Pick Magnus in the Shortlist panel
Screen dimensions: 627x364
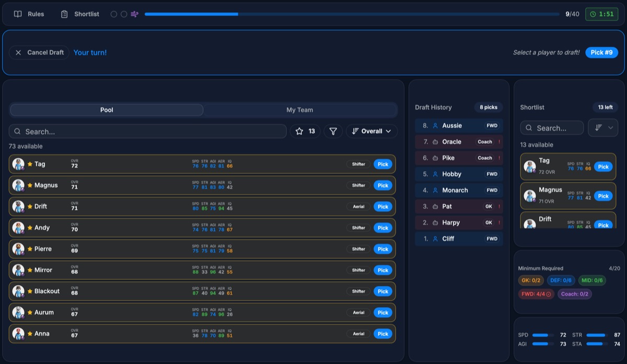pyautogui.click(x=603, y=196)
